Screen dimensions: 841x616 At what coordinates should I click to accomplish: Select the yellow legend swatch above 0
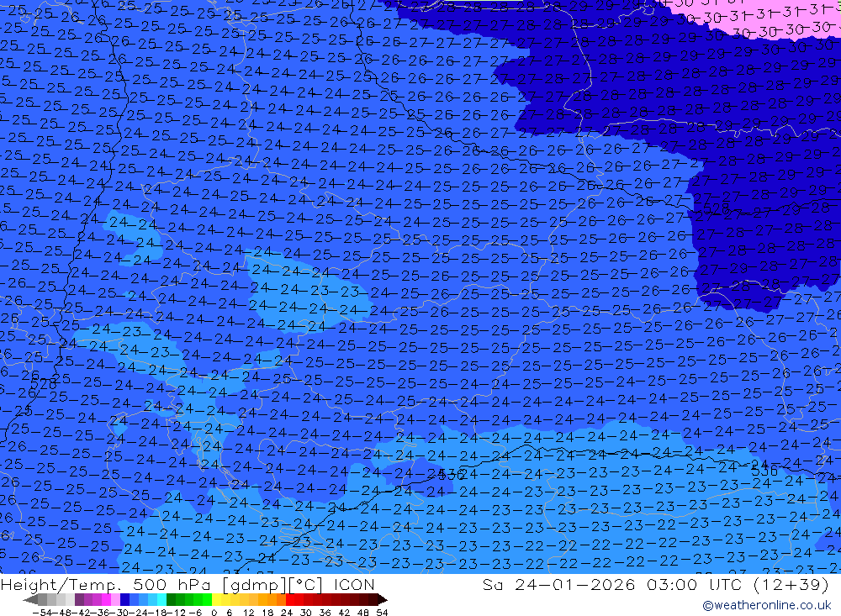(217, 599)
